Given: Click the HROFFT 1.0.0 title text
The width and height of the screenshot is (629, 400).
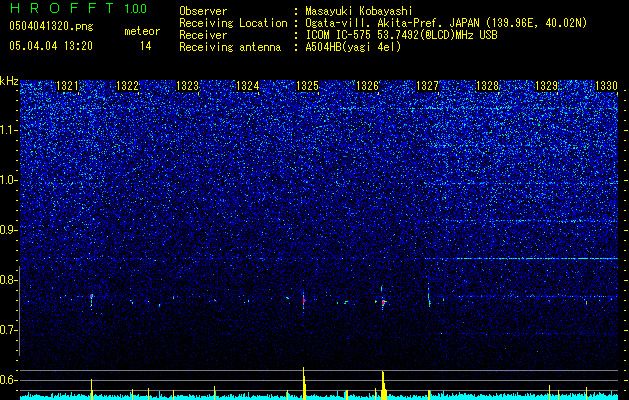Looking at the screenshot, I should point(79,8).
